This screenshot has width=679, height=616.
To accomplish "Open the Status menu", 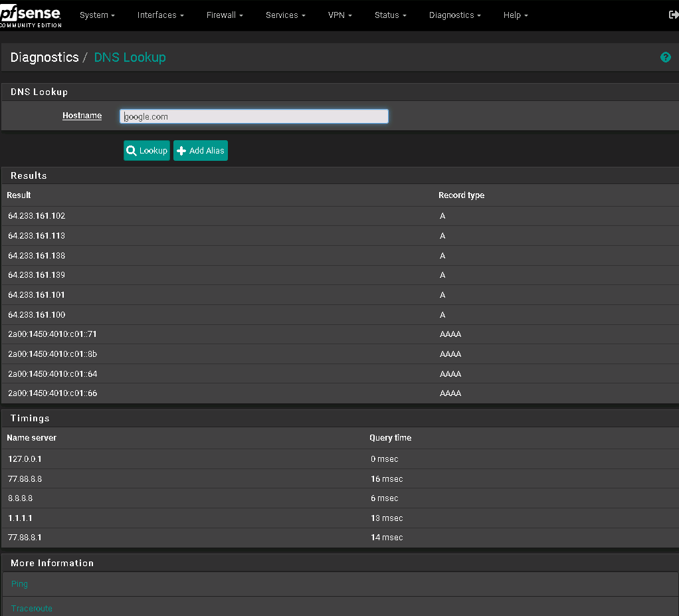I will (x=390, y=15).
